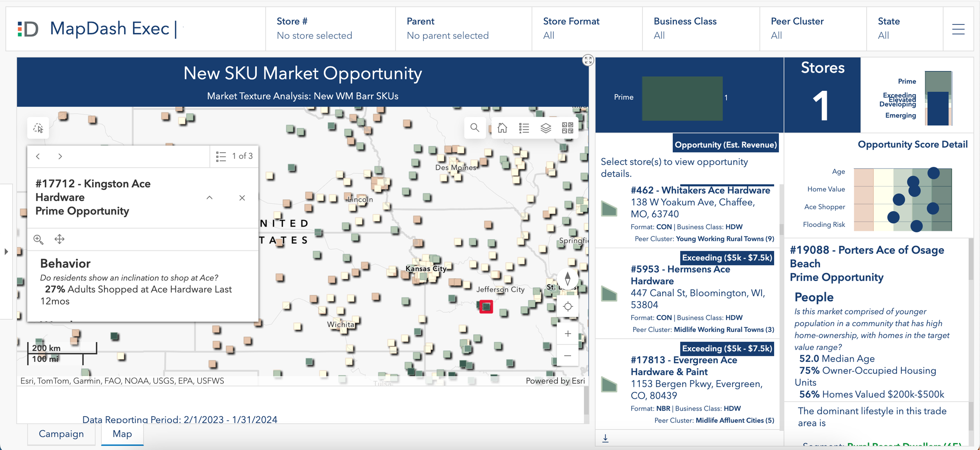The width and height of the screenshot is (980, 450).
Task: Click the locate my position button
Action: point(567,307)
